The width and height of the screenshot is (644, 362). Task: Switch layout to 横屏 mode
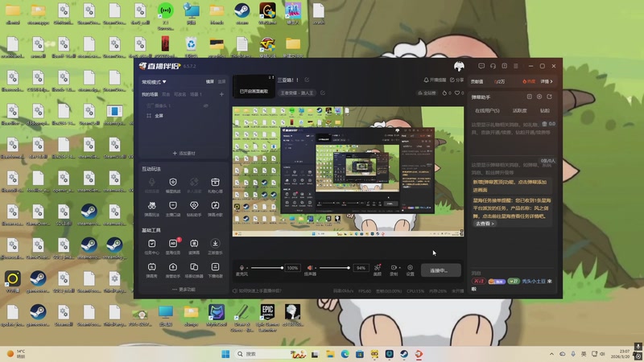(x=210, y=82)
